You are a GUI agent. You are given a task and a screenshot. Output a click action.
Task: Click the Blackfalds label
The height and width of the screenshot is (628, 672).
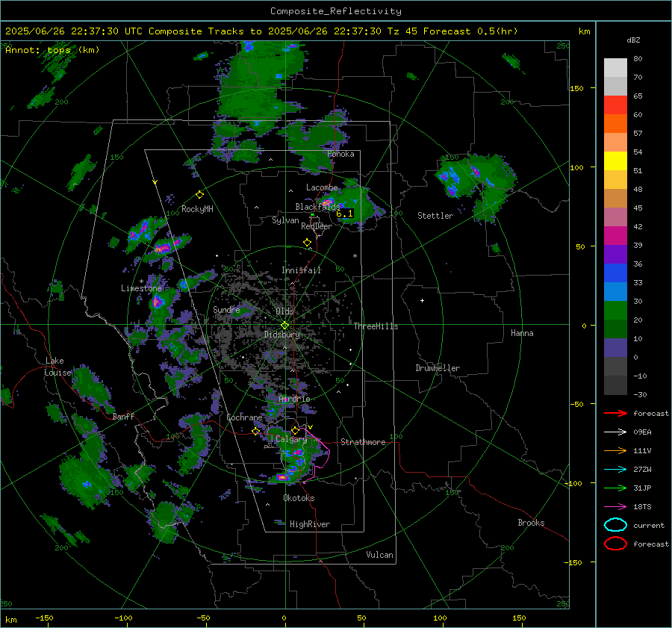(x=317, y=207)
